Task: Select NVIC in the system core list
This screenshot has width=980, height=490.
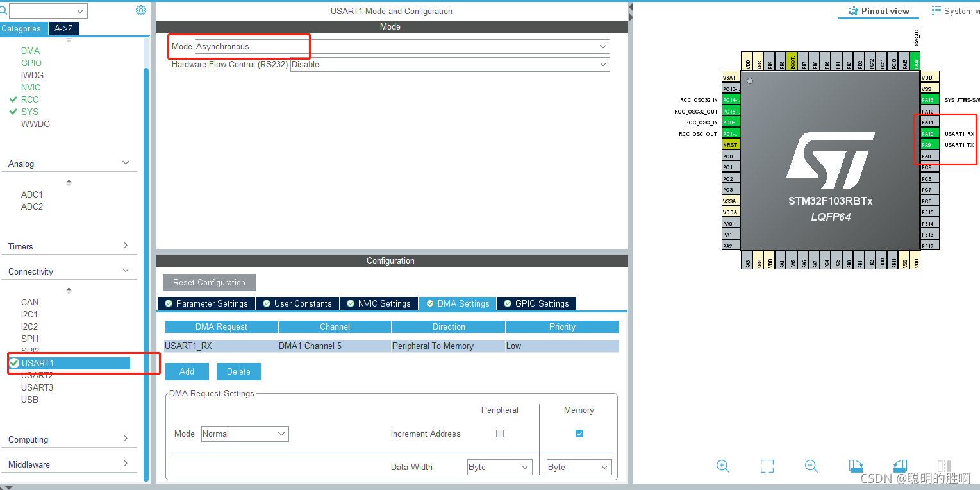Action: [31, 87]
